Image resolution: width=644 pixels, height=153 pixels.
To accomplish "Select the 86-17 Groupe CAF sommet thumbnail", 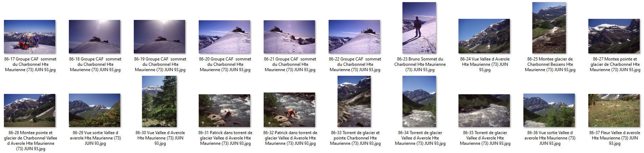I will click(x=30, y=37).
